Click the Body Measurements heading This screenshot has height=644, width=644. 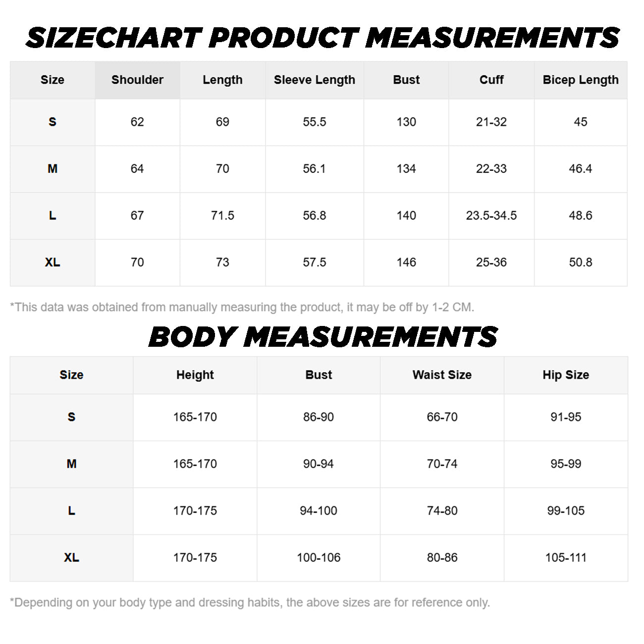323,337
